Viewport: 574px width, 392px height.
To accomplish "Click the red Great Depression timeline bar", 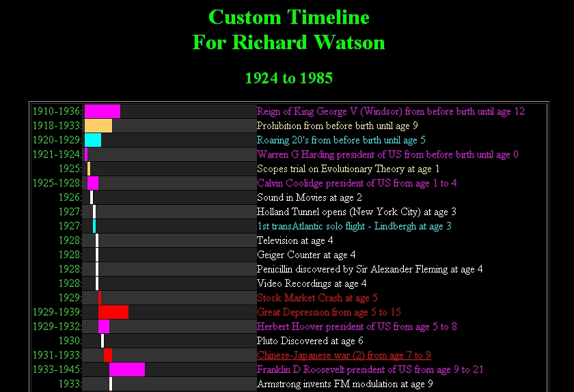I will (x=113, y=312).
